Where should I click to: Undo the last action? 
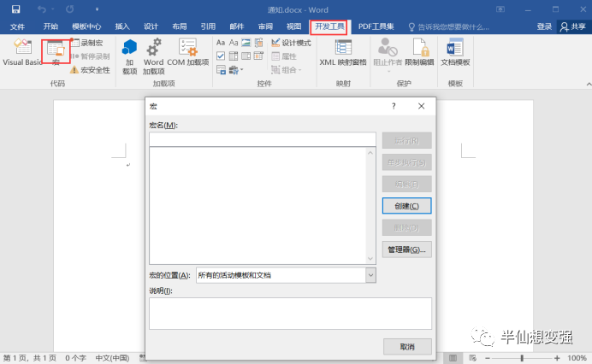point(42,9)
